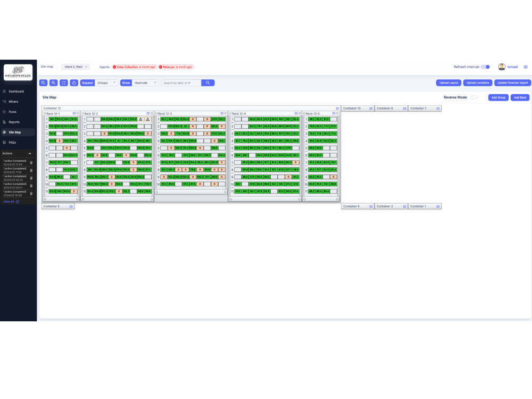Screen dimensions: 532x399
Task: Go to Dashboard in the sidebar
Action: coord(16,92)
